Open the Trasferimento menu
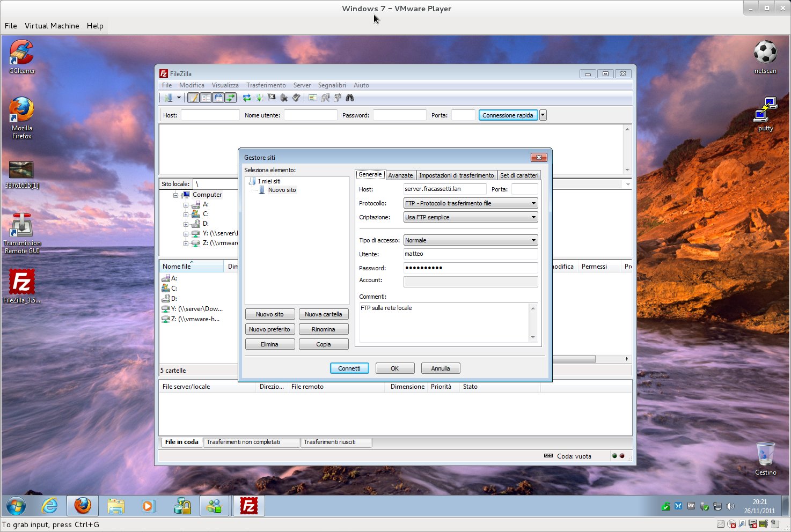The height and width of the screenshot is (532, 791). [266, 85]
